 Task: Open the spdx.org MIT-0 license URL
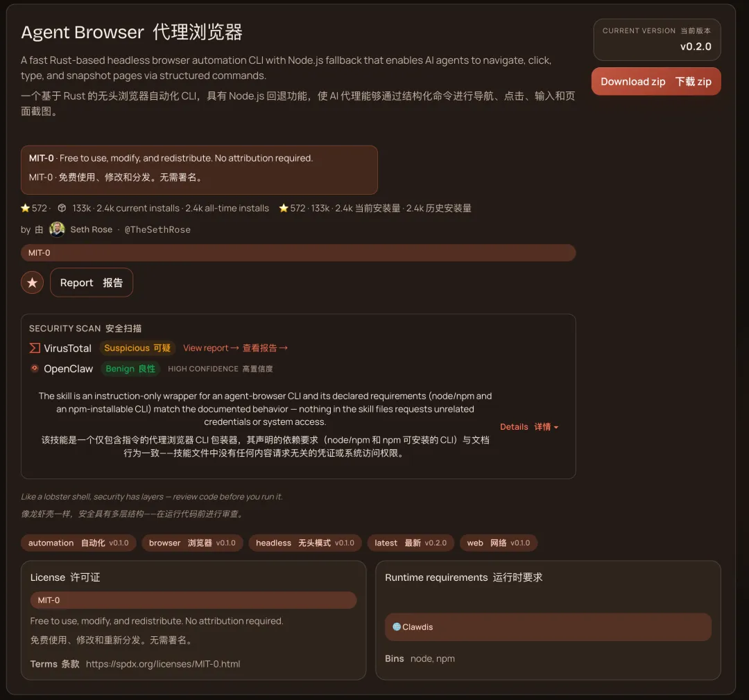coord(163,664)
